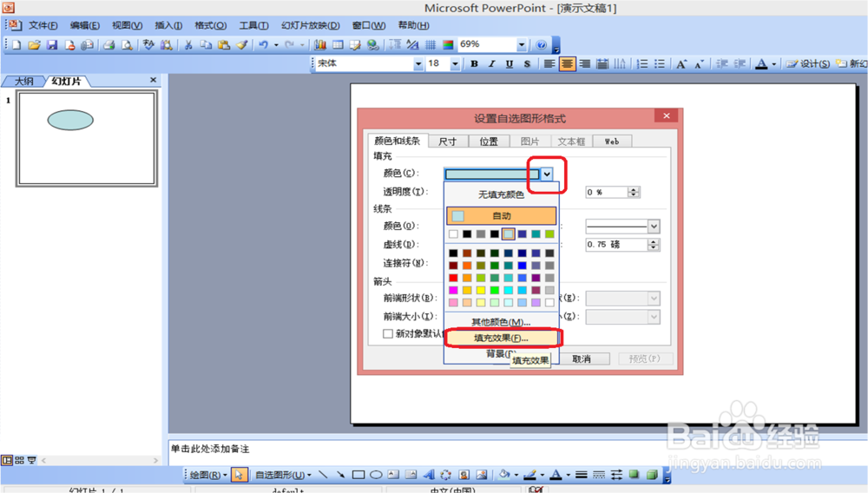Viewport: 868px width, 493px height.
Task: Open the fill color dropdown arrow
Action: [x=547, y=174]
